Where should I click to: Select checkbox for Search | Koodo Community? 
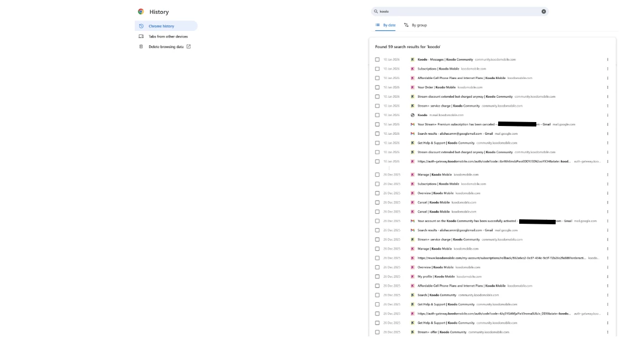(x=377, y=295)
